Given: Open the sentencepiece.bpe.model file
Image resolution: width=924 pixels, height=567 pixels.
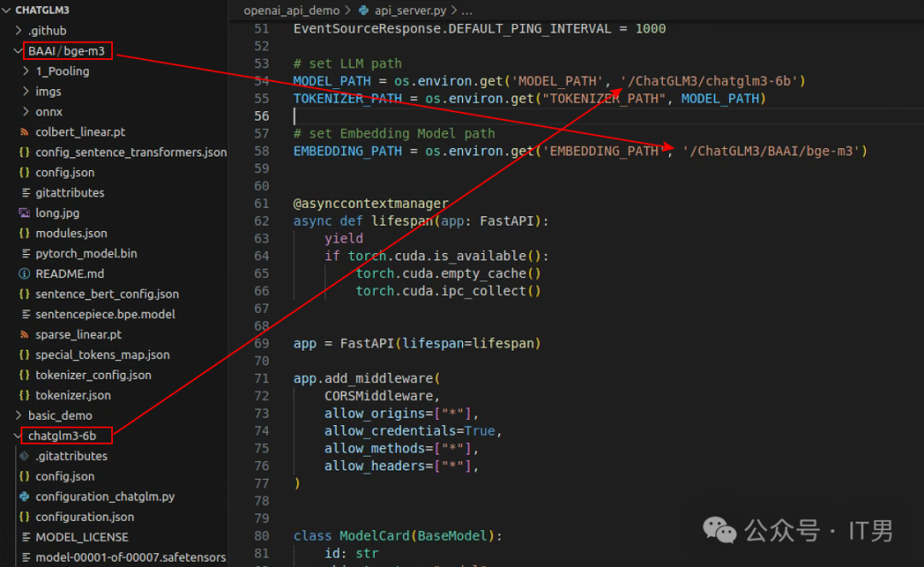Looking at the screenshot, I should click(x=104, y=315).
